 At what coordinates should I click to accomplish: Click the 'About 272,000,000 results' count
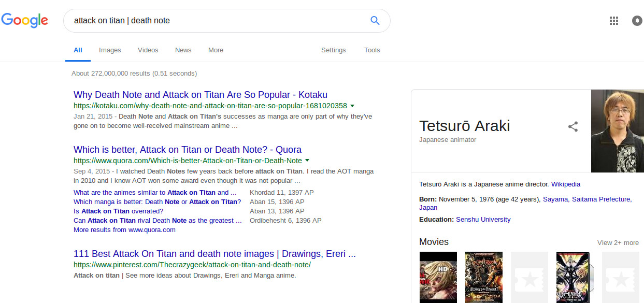pos(134,74)
